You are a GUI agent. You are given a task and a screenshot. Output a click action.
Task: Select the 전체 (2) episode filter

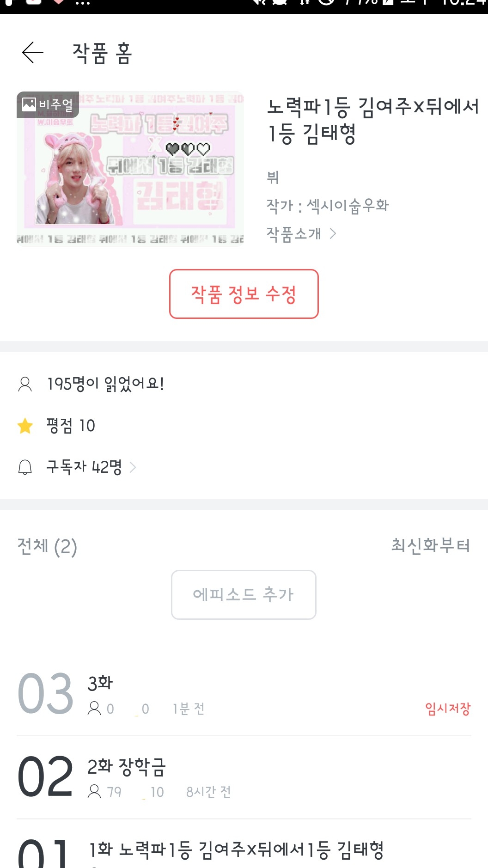[x=47, y=546]
